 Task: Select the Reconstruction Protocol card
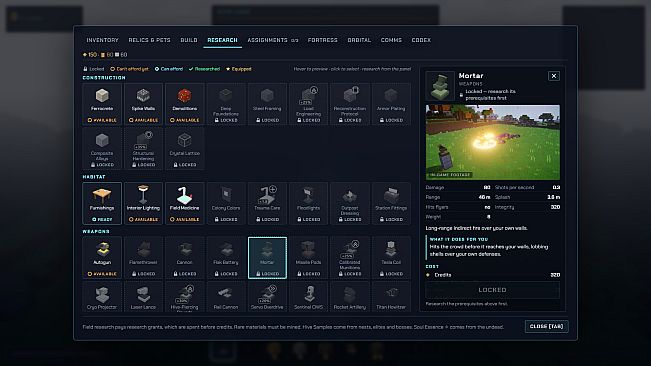pyautogui.click(x=350, y=104)
